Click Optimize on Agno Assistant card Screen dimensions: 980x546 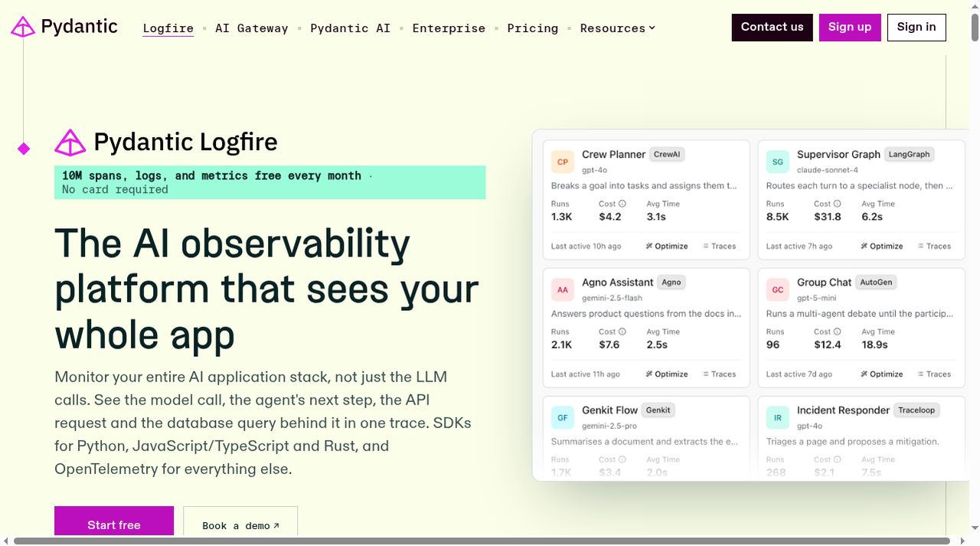coord(667,374)
